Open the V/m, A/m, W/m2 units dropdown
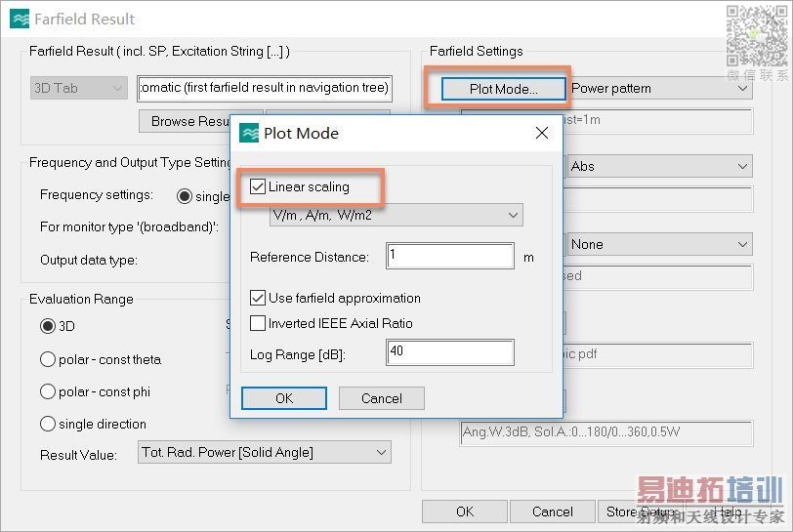Image resolution: width=793 pixels, height=532 pixels. (x=396, y=215)
